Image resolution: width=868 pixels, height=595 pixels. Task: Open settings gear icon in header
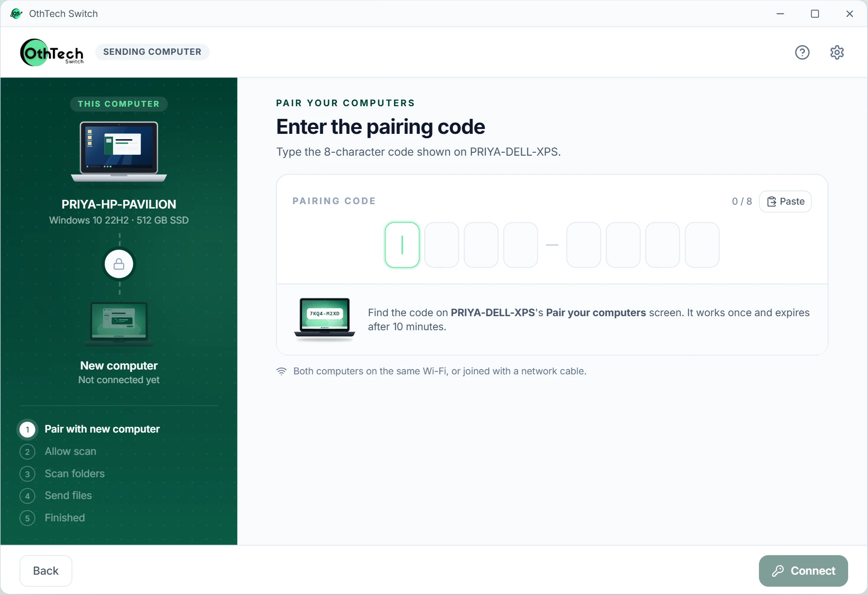pyautogui.click(x=837, y=52)
